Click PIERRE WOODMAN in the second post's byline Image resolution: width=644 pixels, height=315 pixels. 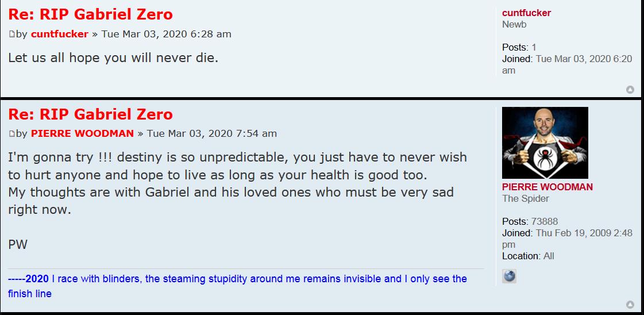tap(82, 133)
